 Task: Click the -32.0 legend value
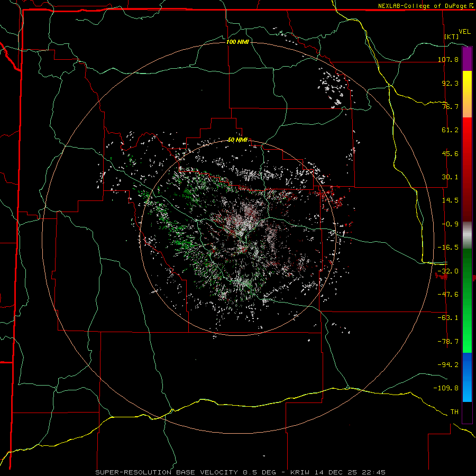448,271
